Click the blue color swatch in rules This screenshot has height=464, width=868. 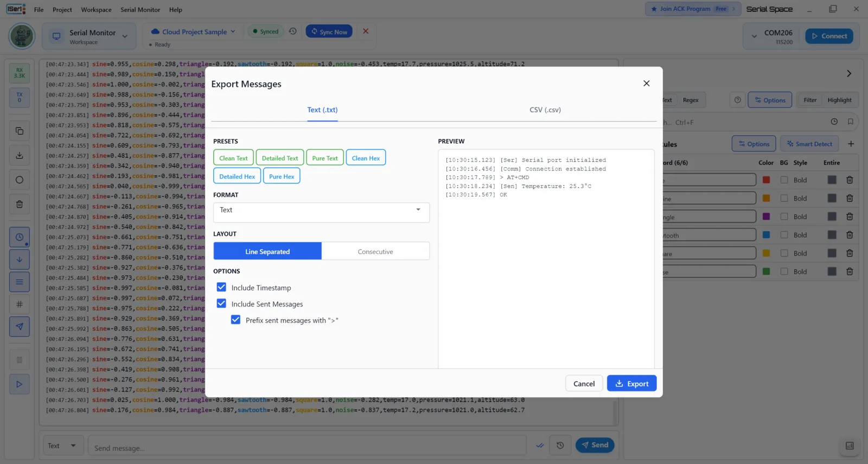(766, 234)
